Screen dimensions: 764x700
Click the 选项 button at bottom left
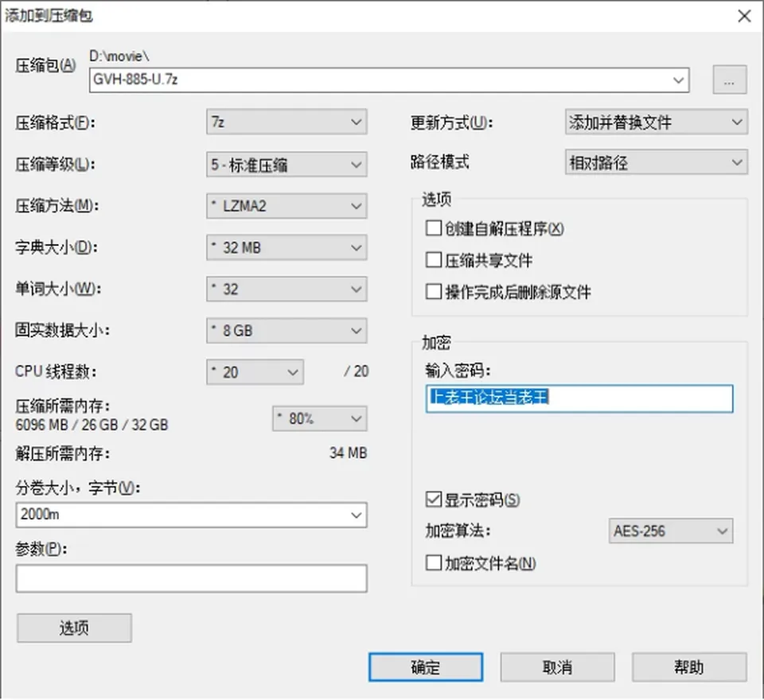pyautogui.click(x=74, y=628)
